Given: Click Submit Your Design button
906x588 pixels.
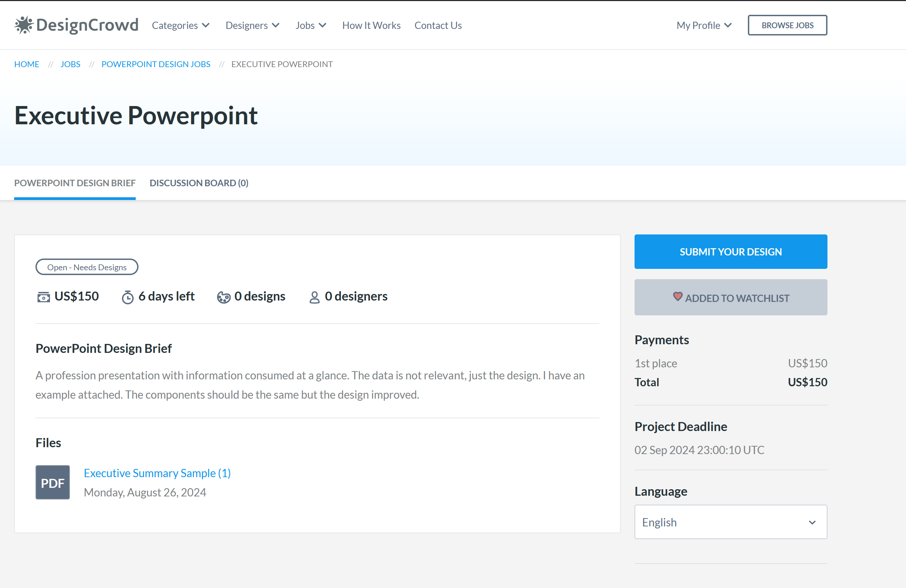Looking at the screenshot, I should (731, 252).
